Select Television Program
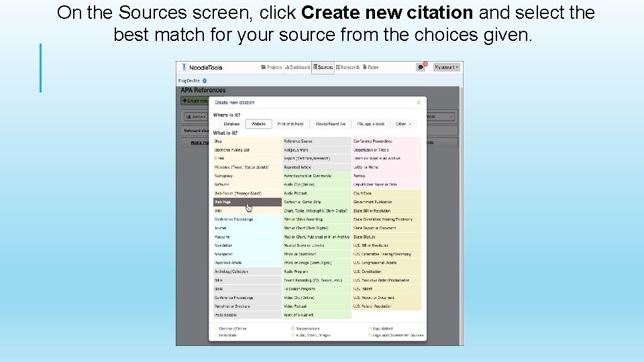The image size is (644, 362). click(317, 289)
